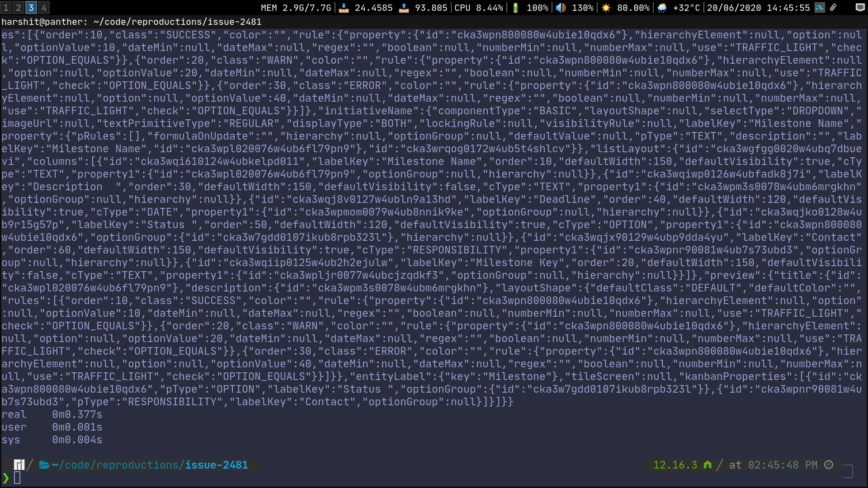This screenshot has width=868, height=488.
Task: Click the clock icon in the prompt
Action: [829, 465]
